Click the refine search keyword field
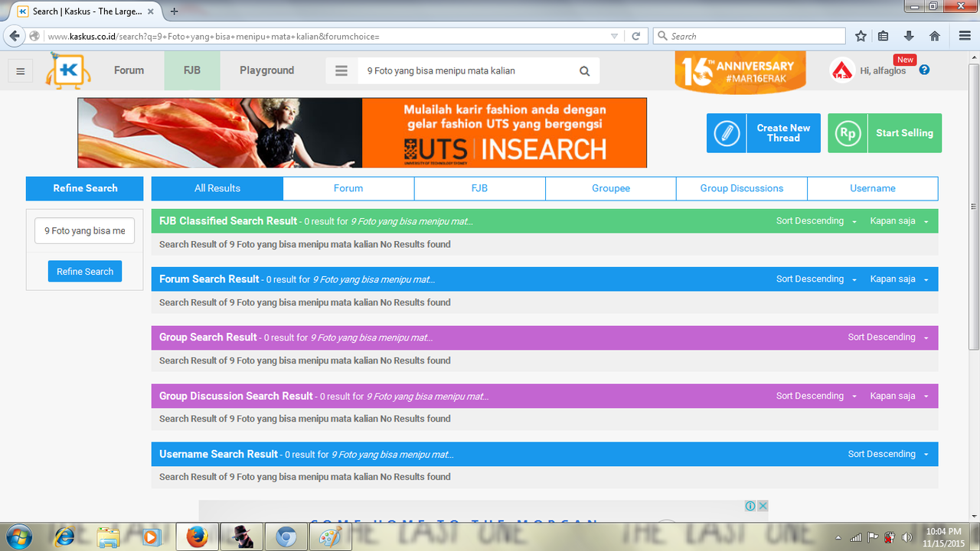 [84, 230]
